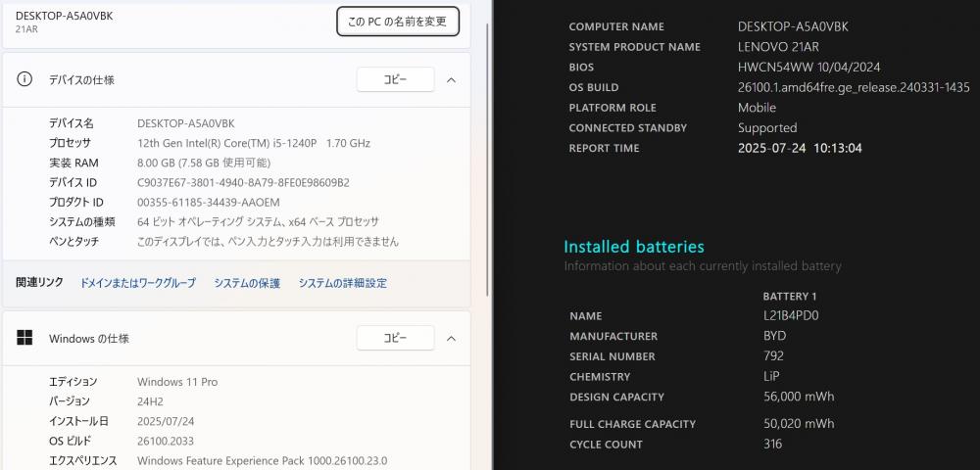The image size is (980, 470).
Task: Select design capacity 56,000 mWh
Action: tap(798, 397)
